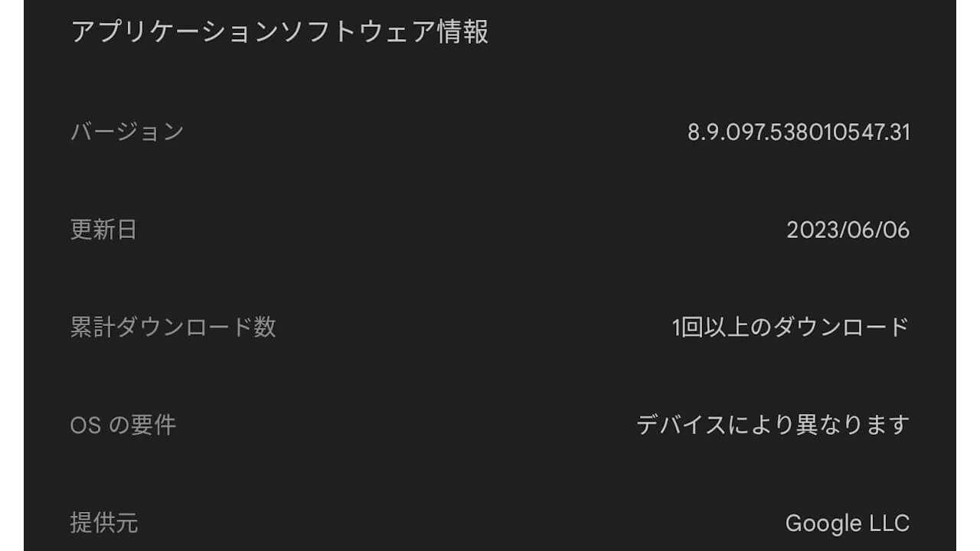
Task: Tap the word OS in requirements label
Action: pos(86,425)
